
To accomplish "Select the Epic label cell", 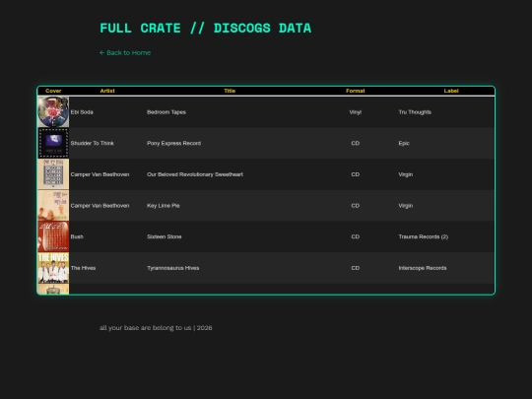I will point(404,143).
